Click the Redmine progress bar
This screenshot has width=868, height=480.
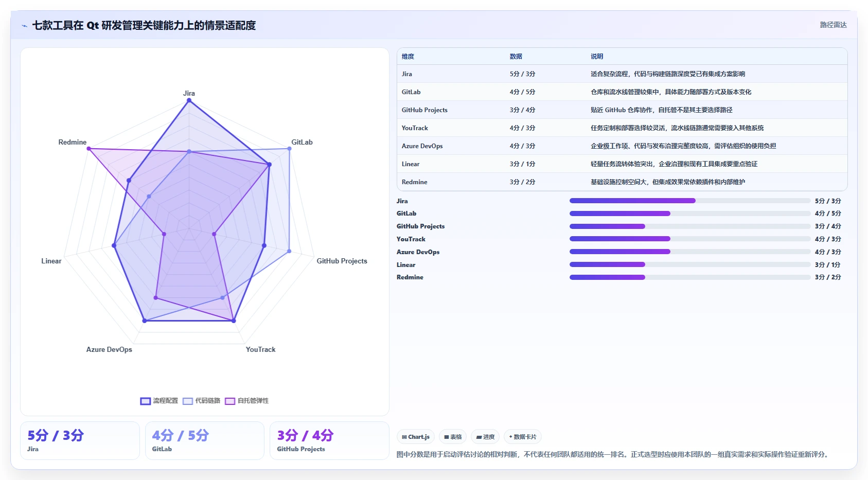point(690,277)
